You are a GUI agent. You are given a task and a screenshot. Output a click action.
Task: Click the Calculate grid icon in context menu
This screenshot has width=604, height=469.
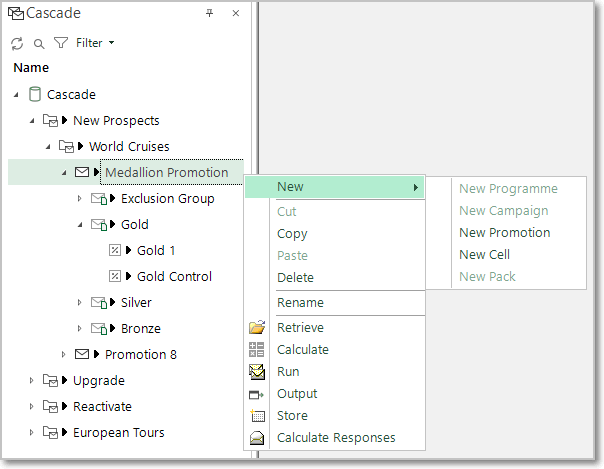tap(256, 350)
